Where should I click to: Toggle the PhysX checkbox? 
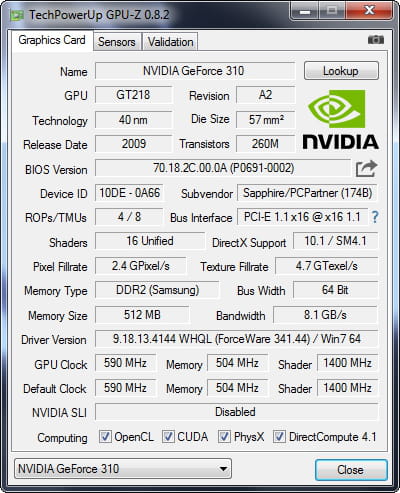pos(224,436)
